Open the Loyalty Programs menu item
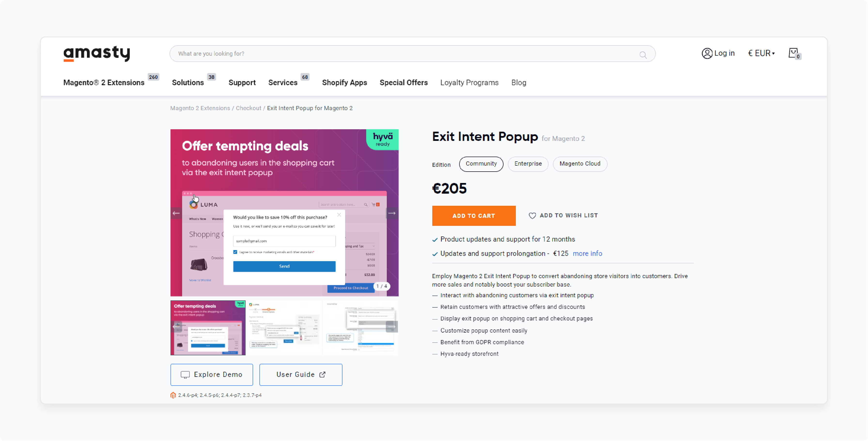Image resolution: width=868 pixels, height=441 pixels. pyautogui.click(x=469, y=83)
